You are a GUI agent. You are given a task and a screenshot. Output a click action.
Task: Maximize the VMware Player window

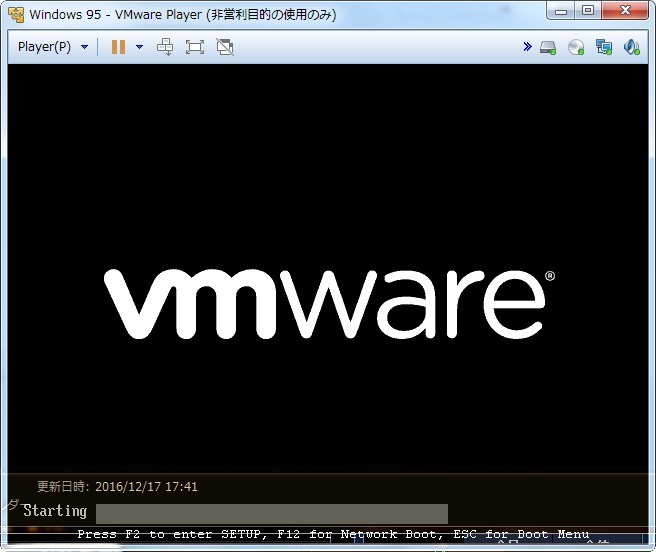tap(588, 11)
